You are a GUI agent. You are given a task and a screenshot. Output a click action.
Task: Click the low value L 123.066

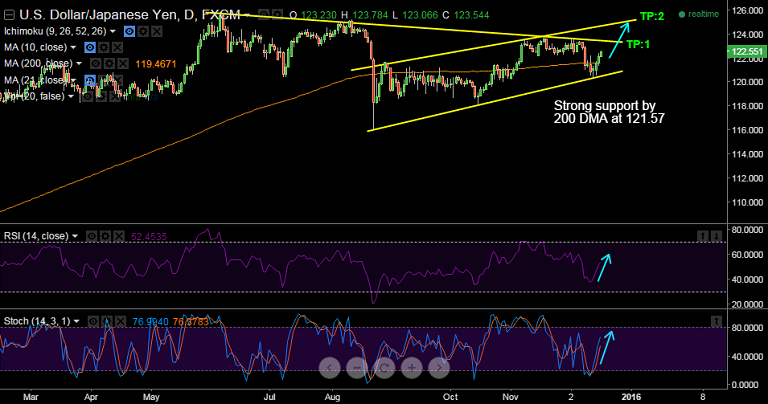point(415,15)
